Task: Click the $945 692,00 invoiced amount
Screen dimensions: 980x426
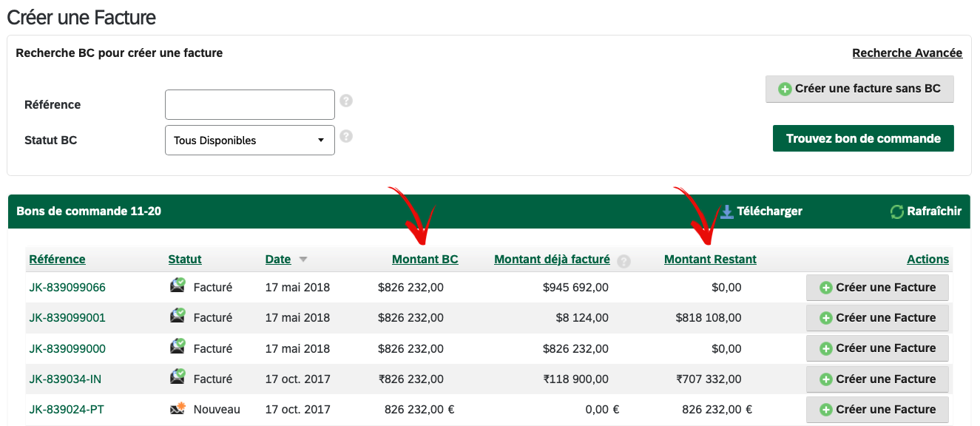Action: [575, 287]
